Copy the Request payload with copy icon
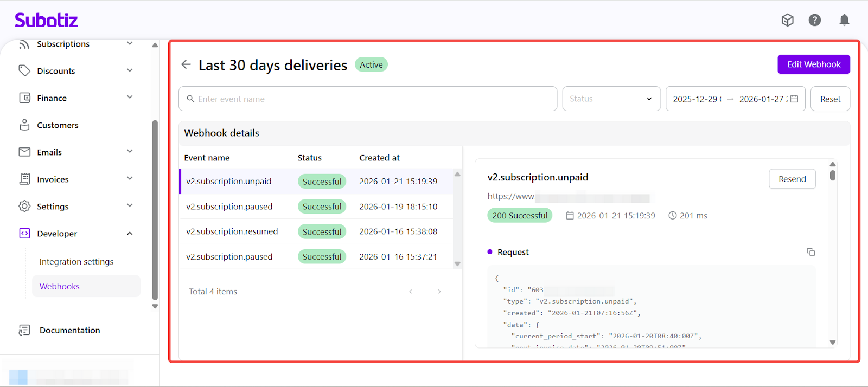The height and width of the screenshot is (387, 868). tap(810, 252)
